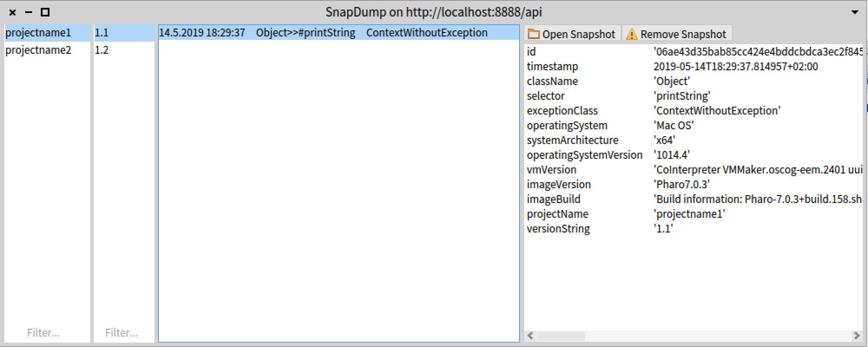868x347 pixels.
Task: Click the id property row
Action: click(693, 52)
